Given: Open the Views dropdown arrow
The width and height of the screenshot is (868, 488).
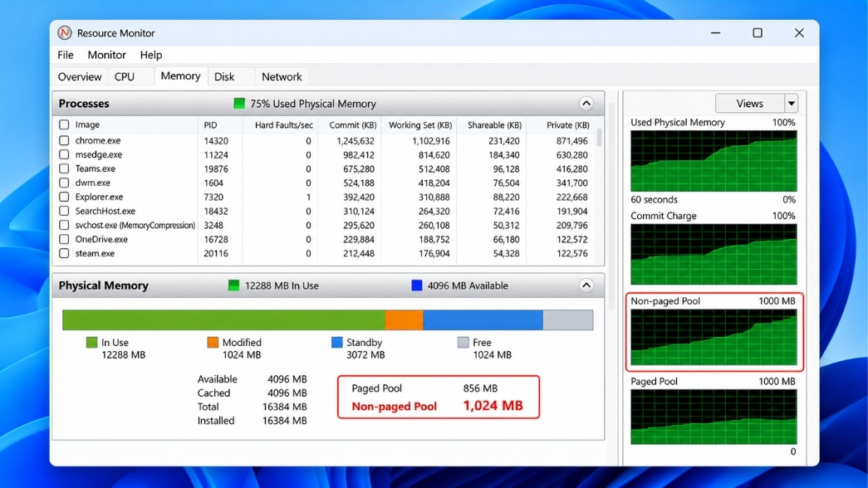Looking at the screenshot, I should pos(792,104).
